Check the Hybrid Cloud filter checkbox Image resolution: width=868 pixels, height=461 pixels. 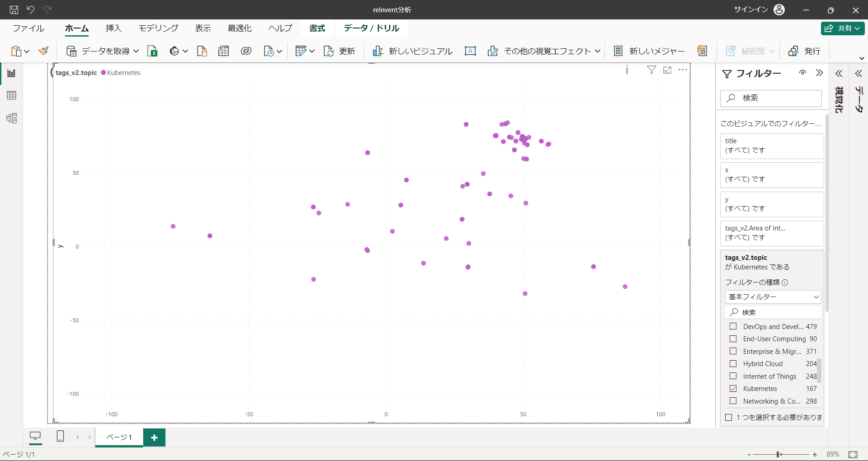point(733,364)
